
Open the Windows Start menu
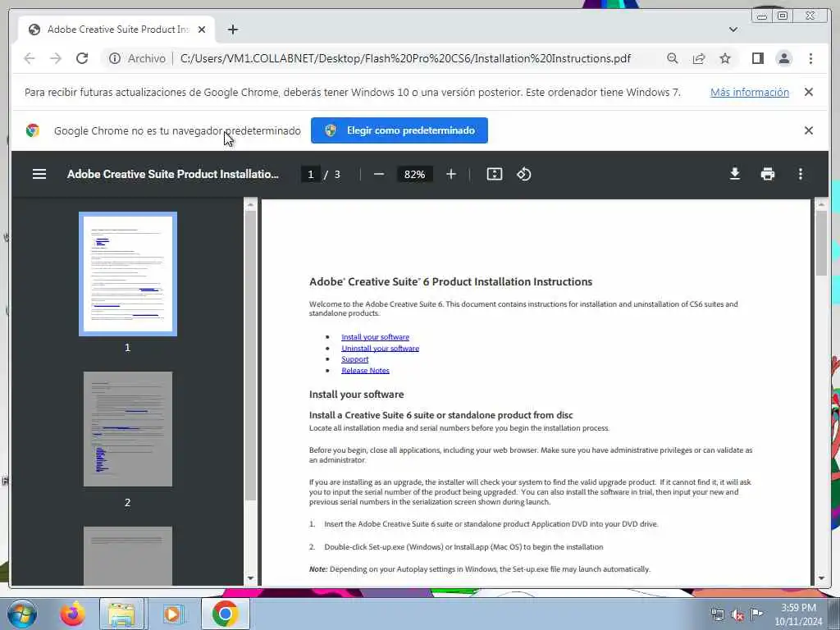click(22, 614)
